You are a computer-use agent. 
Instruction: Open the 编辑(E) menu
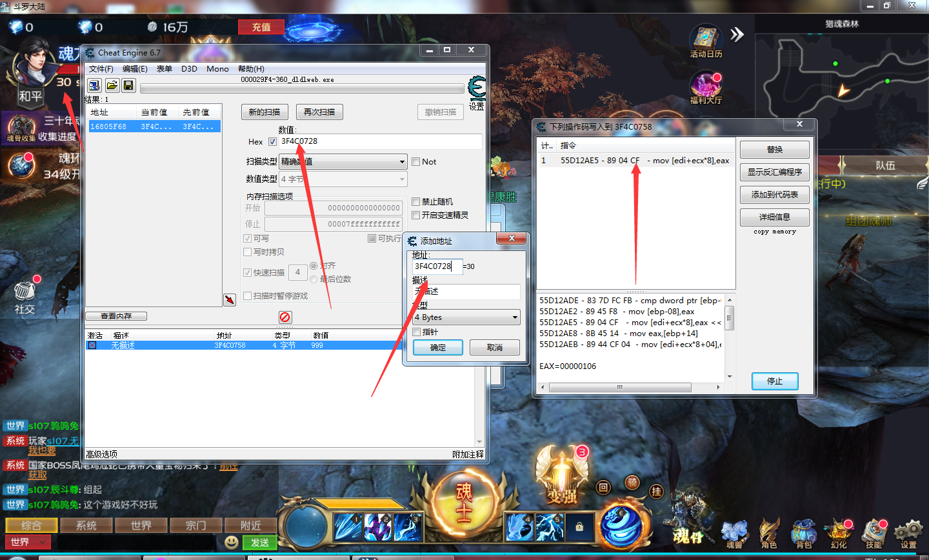click(x=135, y=69)
